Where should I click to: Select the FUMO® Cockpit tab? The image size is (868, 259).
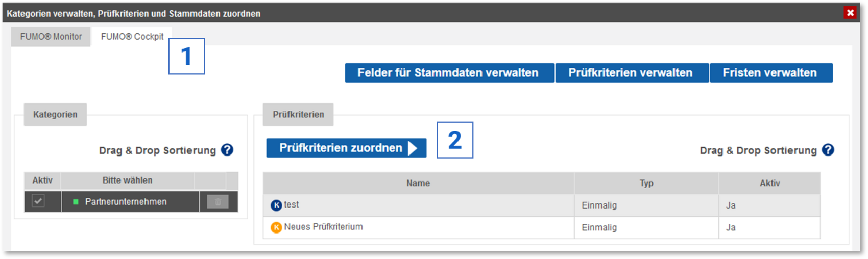[132, 37]
